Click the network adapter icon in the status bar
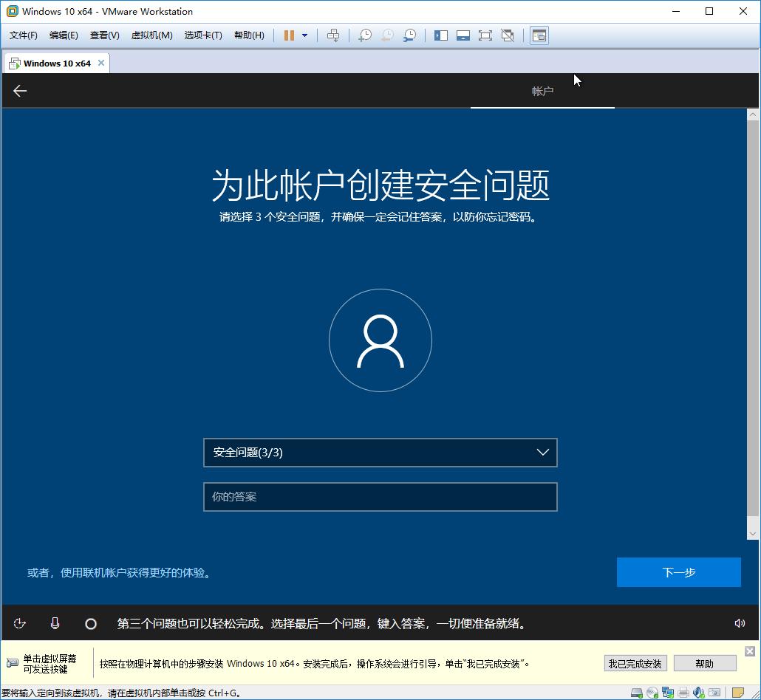761x700 pixels. coord(668,693)
